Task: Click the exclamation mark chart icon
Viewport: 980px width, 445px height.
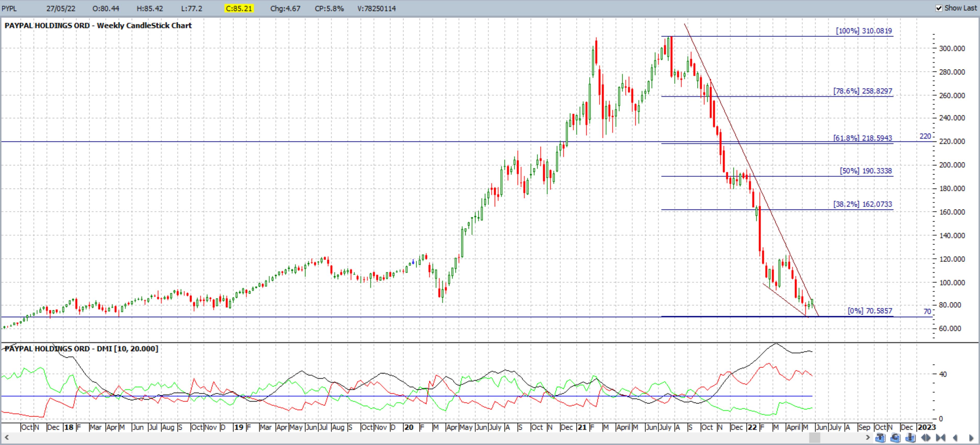Action: point(911,438)
